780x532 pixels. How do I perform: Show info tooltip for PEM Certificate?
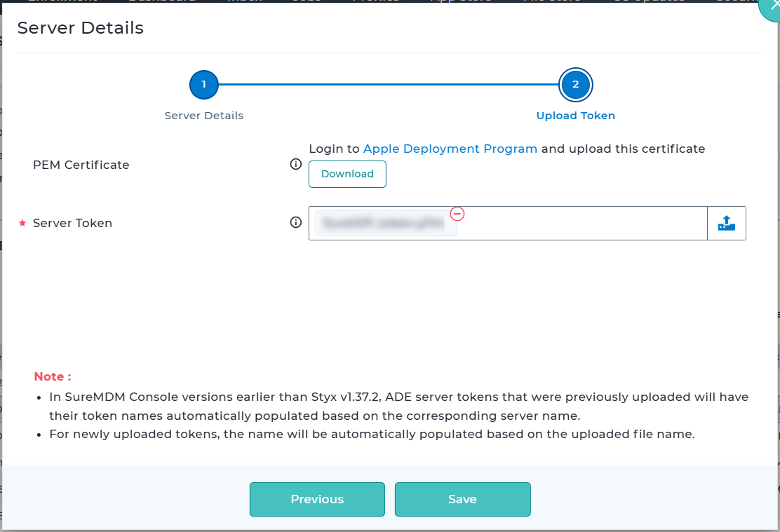coord(296,165)
